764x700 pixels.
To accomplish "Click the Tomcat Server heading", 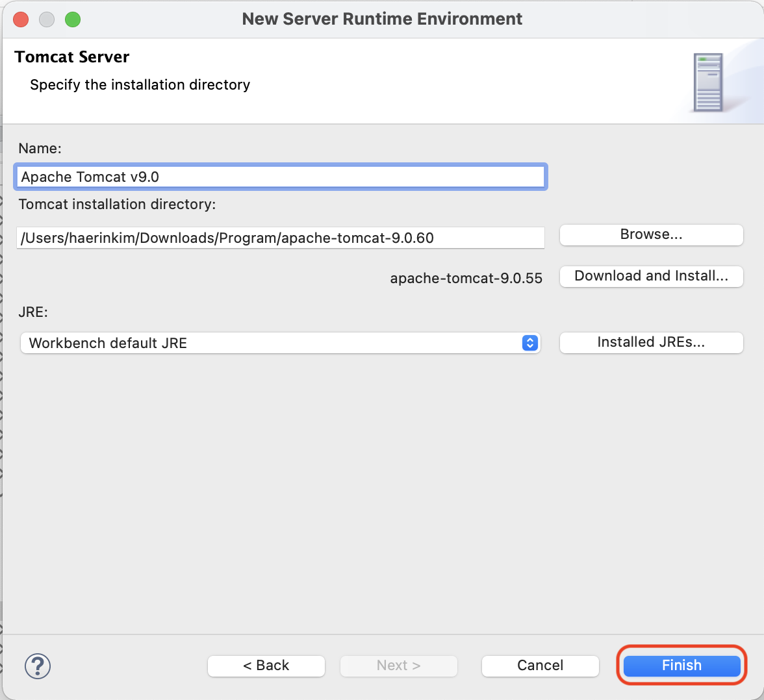I will coord(72,57).
